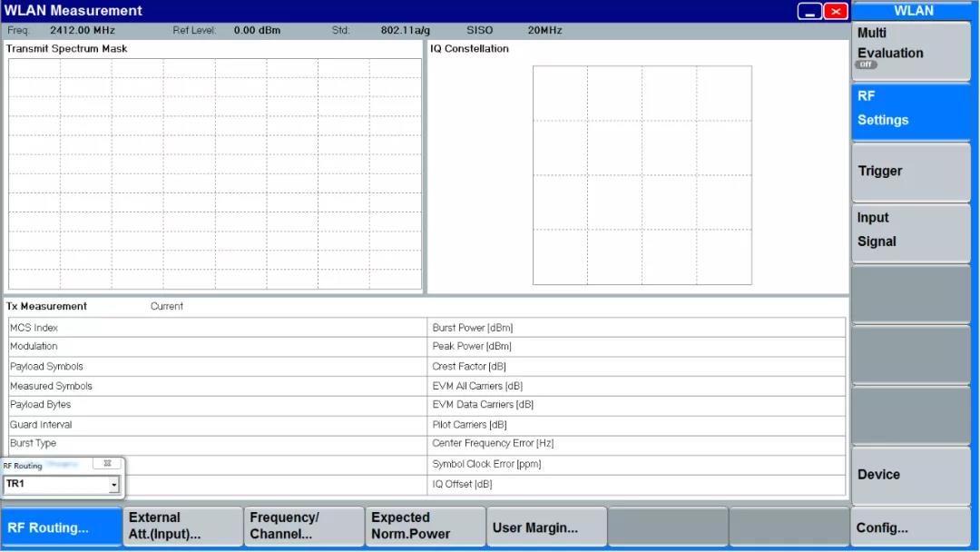Image resolution: width=980 pixels, height=552 pixels.
Task: Open External Att.(Input)... setting
Action: (182, 527)
